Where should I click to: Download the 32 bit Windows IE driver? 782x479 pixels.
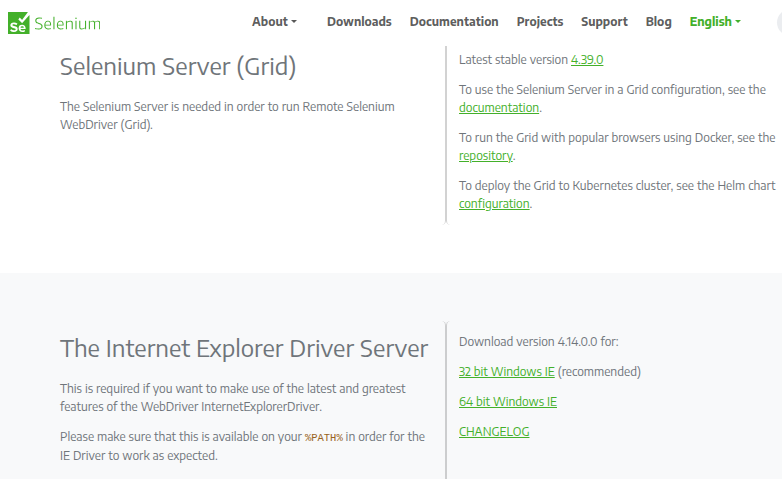507,372
